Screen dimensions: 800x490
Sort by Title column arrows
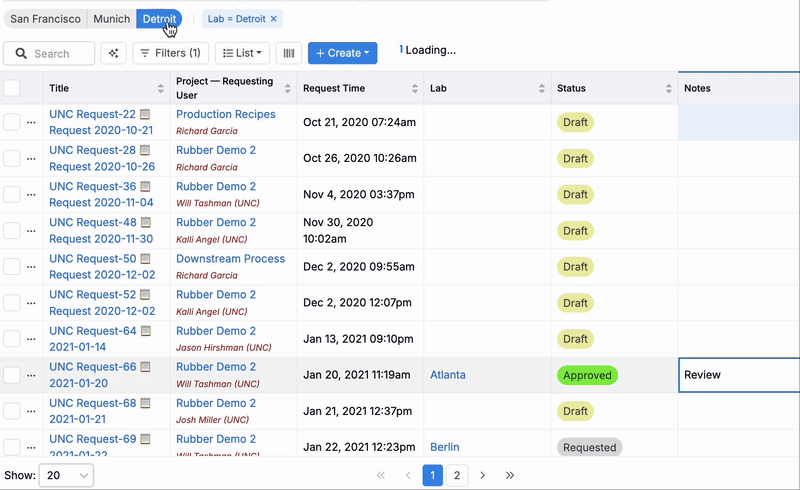point(161,89)
